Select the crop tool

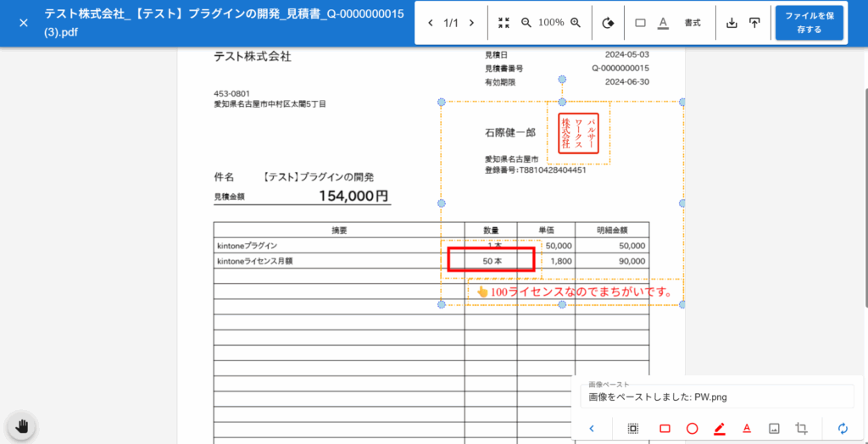pos(801,429)
